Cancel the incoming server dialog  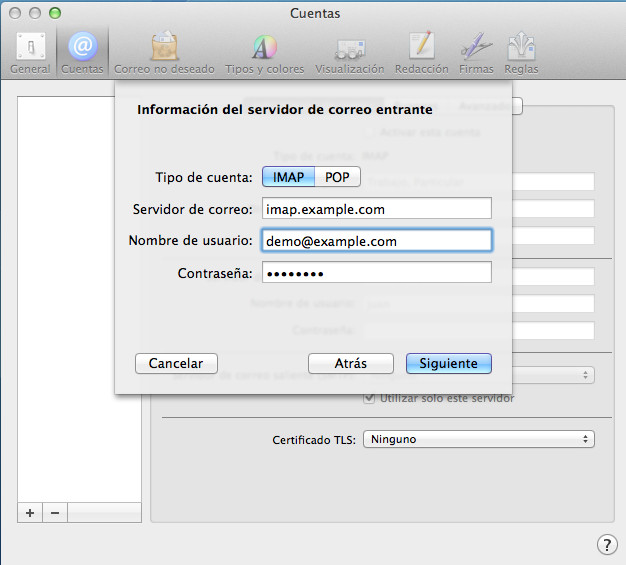pyautogui.click(x=176, y=364)
